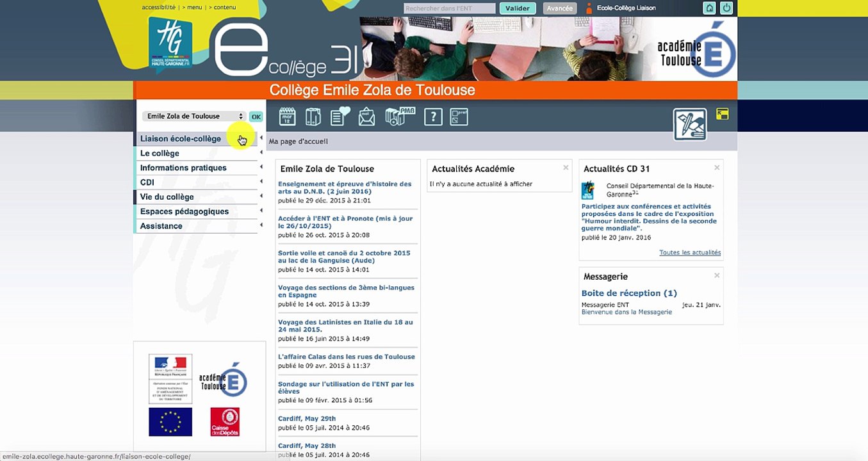
Task: Open the Emile Zola de Toulouse school dropdown
Action: click(194, 116)
